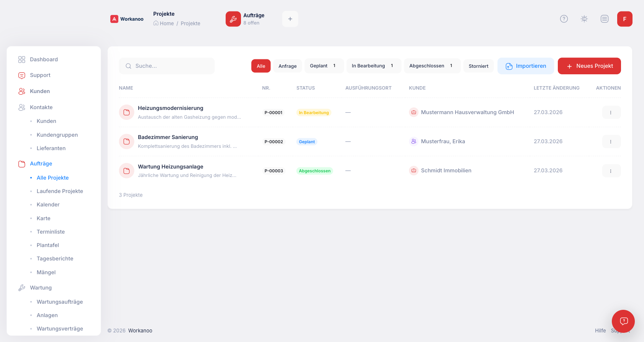Open Plantafel in the sidebar
644x342 pixels.
click(x=48, y=245)
